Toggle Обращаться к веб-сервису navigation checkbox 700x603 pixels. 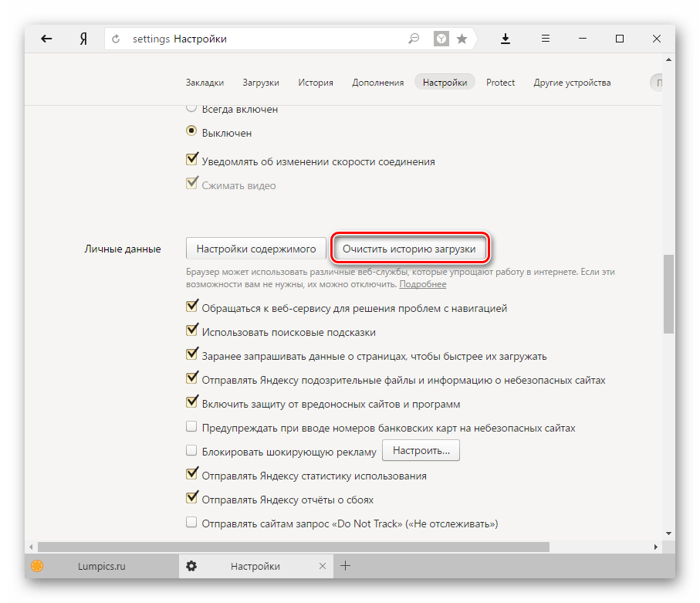coord(192,306)
